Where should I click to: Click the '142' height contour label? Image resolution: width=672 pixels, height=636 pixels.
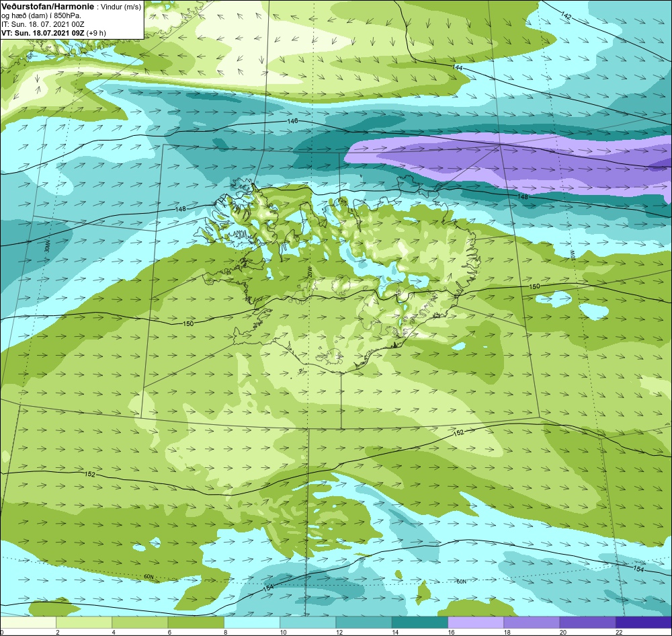tap(566, 16)
